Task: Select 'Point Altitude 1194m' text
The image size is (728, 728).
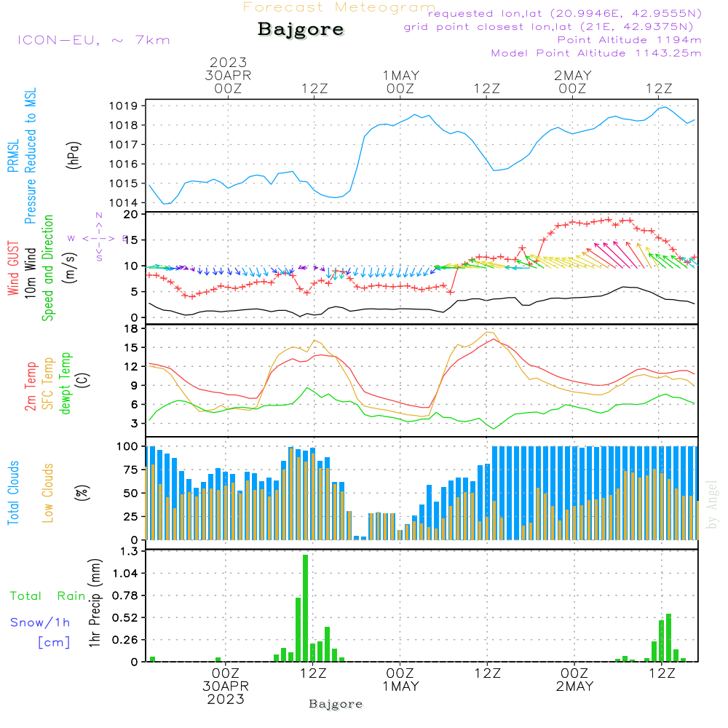Action: [x=629, y=40]
